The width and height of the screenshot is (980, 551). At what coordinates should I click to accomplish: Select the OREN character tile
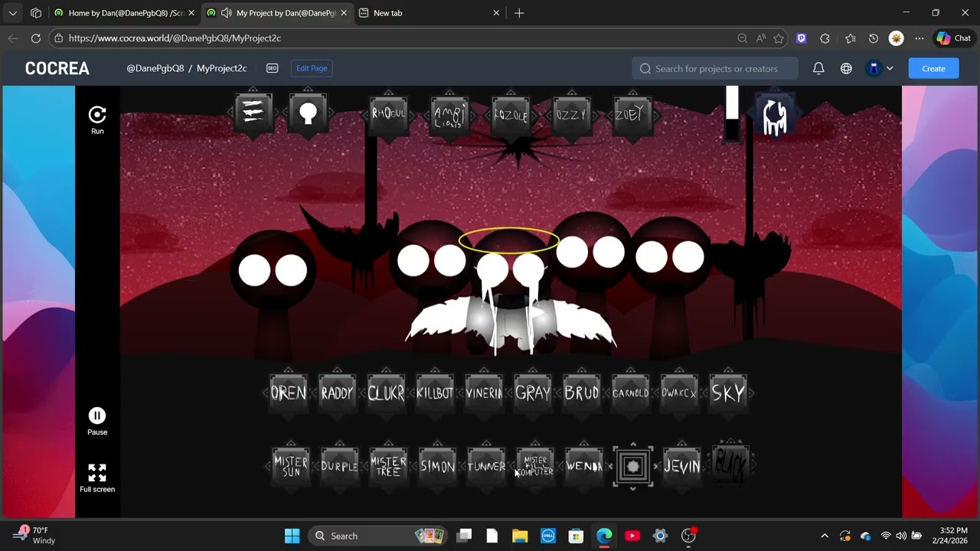click(289, 393)
